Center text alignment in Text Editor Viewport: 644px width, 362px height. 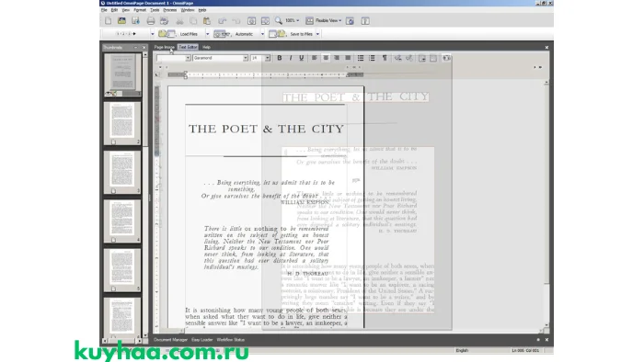point(326,58)
